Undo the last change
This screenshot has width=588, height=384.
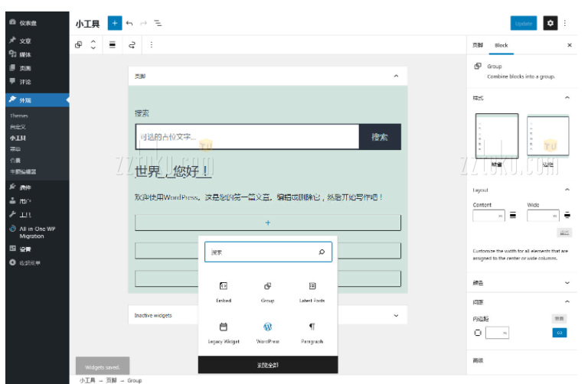click(129, 24)
